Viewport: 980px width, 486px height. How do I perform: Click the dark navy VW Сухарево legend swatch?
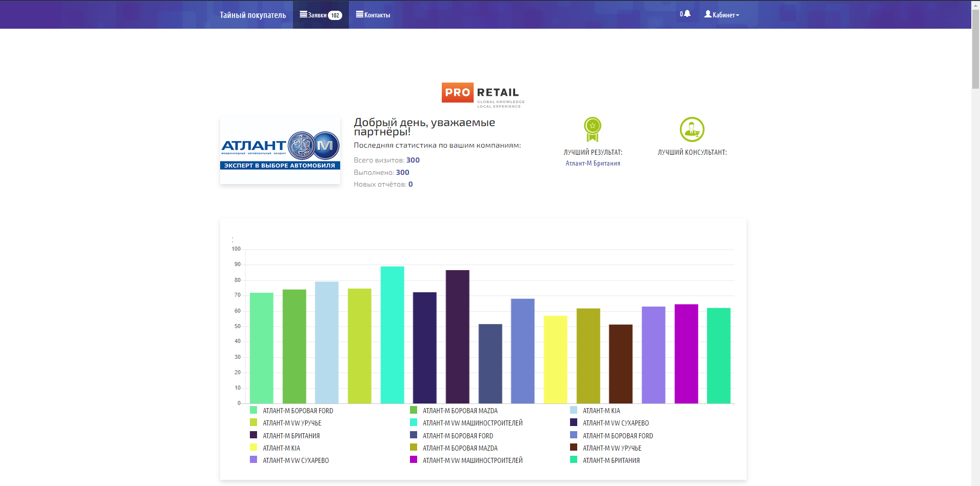pyautogui.click(x=574, y=422)
